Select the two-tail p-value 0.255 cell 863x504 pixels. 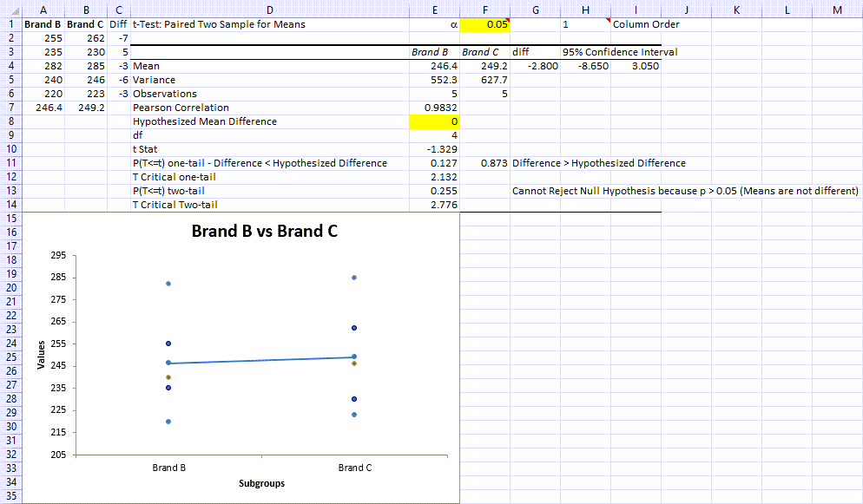pyautogui.click(x=434, y=191)
